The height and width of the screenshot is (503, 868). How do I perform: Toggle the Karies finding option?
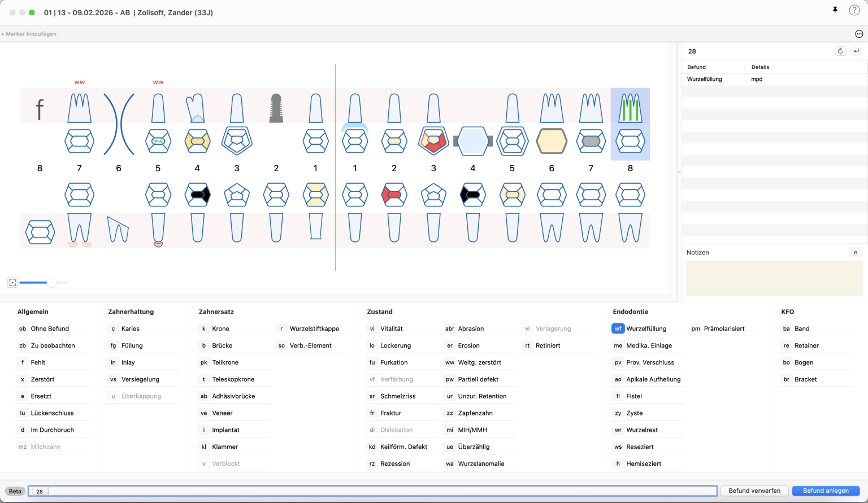click(130, 328)
